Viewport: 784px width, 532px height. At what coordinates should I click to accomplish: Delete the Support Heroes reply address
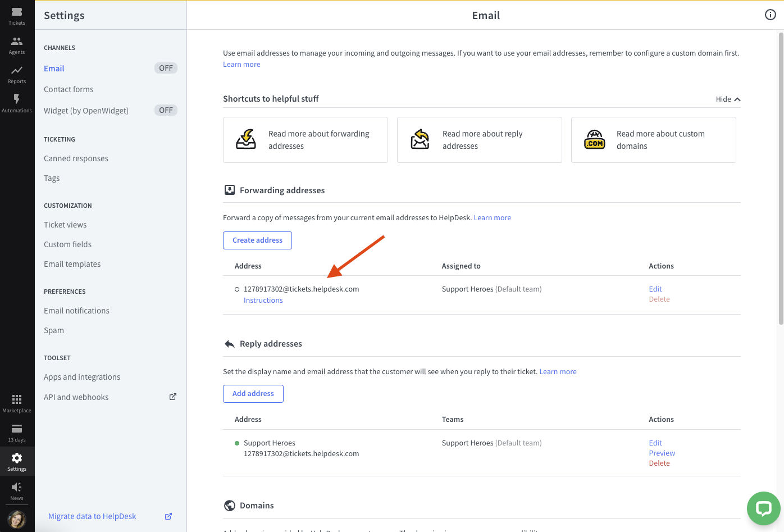[x=659, y=463]
